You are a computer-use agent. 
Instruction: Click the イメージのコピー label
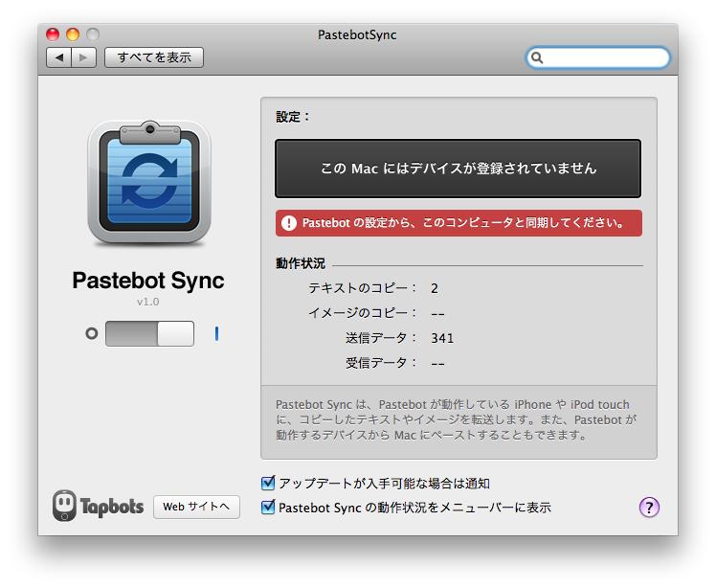click(x=362, y=313)
